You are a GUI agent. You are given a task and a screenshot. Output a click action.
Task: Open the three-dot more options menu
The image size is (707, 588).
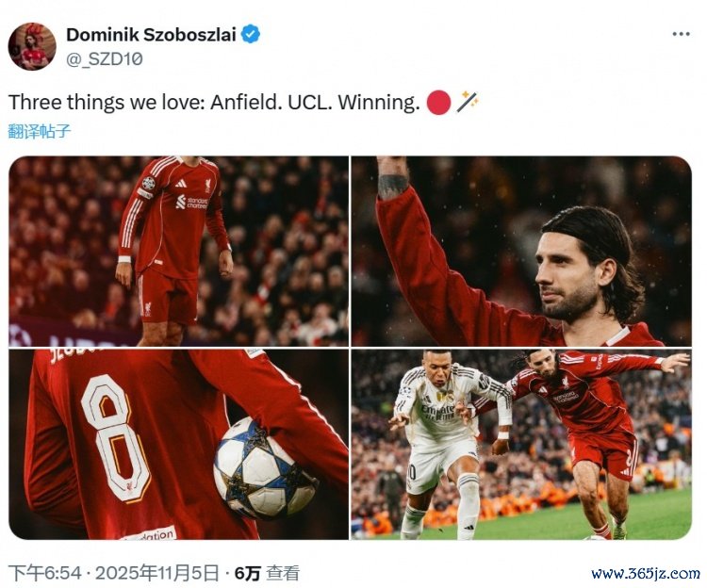(x=681, y=34)
